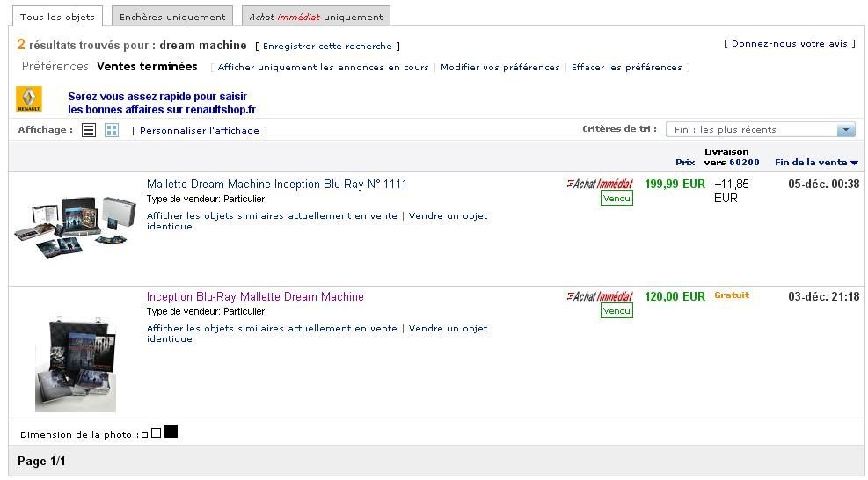This screenshot has height=480, width=868.
Task: Click Donnez-nous votre avis link
Action: coord(790,44)
